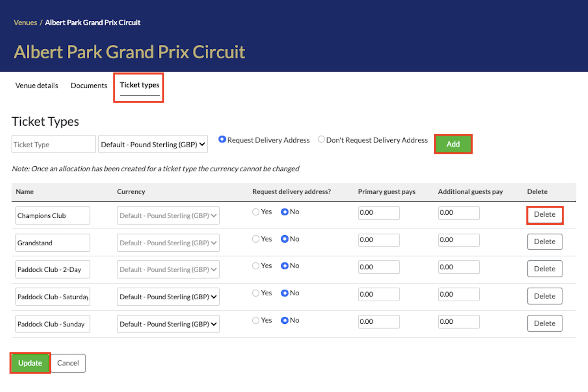Click the green Add button
The height and width of the screenshot is (392, 588).
(x=453, y=144)
